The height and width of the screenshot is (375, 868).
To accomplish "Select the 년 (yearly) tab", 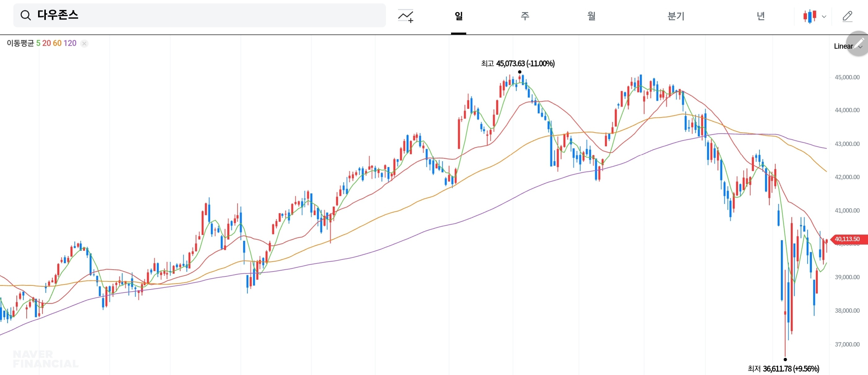I will 760,16.
